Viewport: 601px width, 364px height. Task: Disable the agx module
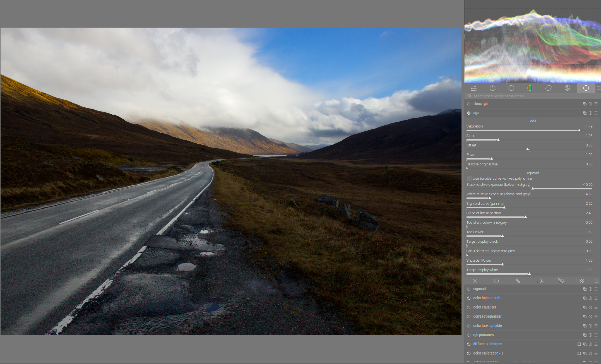click(x=469, y=113)
